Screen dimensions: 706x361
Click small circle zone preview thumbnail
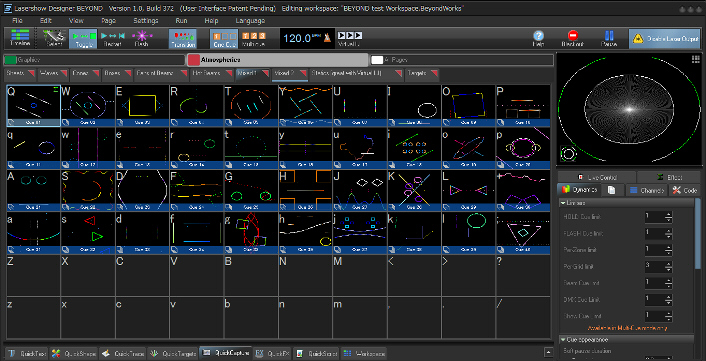tap(568, 154)
